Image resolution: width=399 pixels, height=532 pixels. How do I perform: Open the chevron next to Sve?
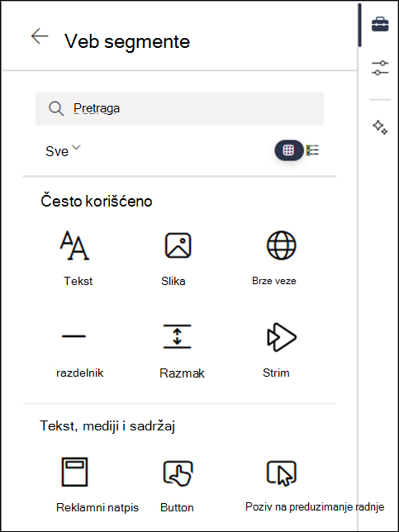pyautogui.click(x=76, y=147)
